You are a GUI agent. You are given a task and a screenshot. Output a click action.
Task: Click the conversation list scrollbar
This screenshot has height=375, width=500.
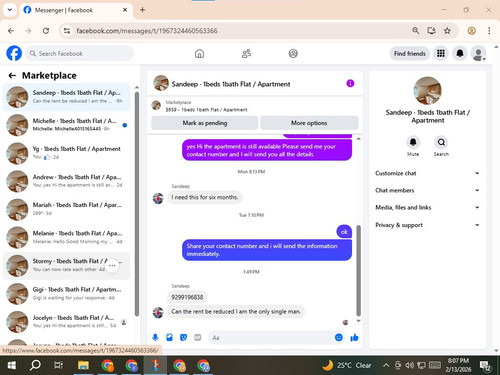[x=137, y=204]
